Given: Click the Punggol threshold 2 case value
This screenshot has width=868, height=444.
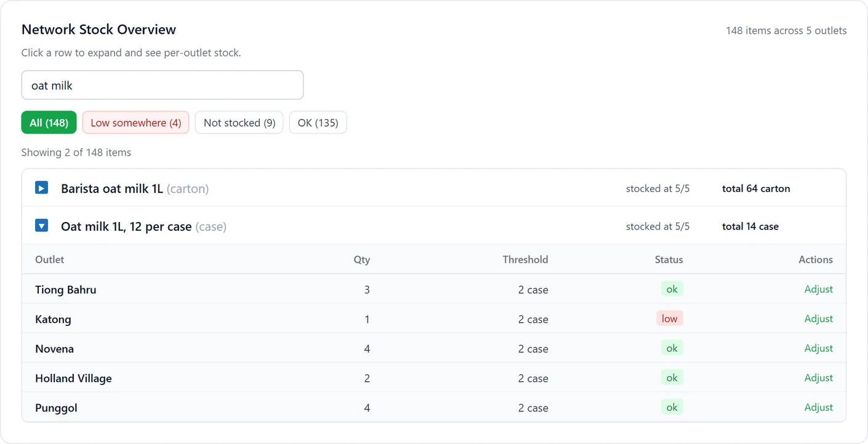Looking at the screenshot, I should tap(533, 408).
